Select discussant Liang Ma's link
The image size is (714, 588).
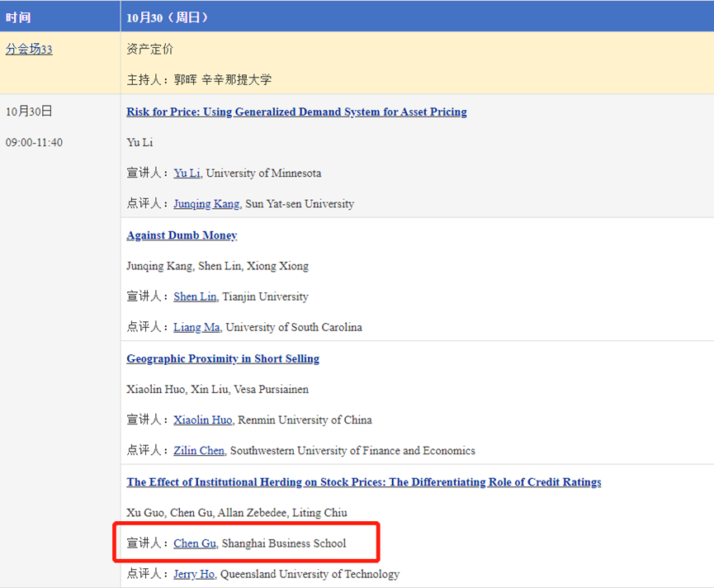click(x=196, y=327)
